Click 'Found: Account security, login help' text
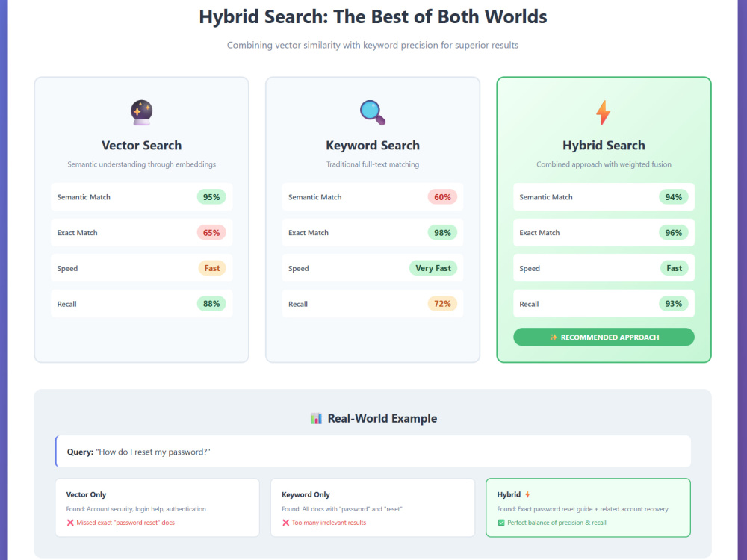The image size is (747, 560). click(x=136, y=509)
